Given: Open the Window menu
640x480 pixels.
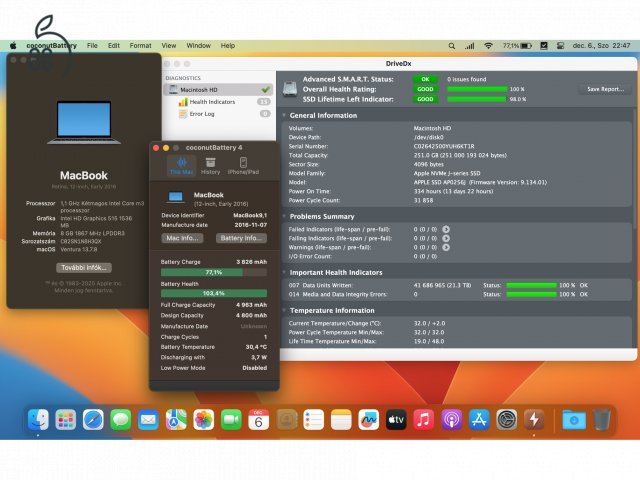Looking at the screenshot, I should coord(198,46).
